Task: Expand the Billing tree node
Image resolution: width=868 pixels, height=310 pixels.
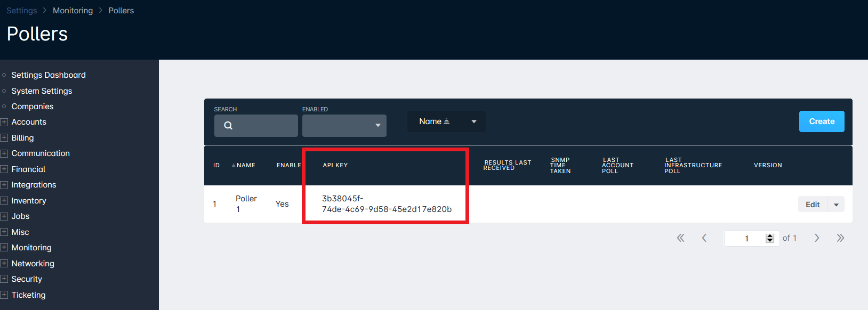Action: click(x=4, y=137)
